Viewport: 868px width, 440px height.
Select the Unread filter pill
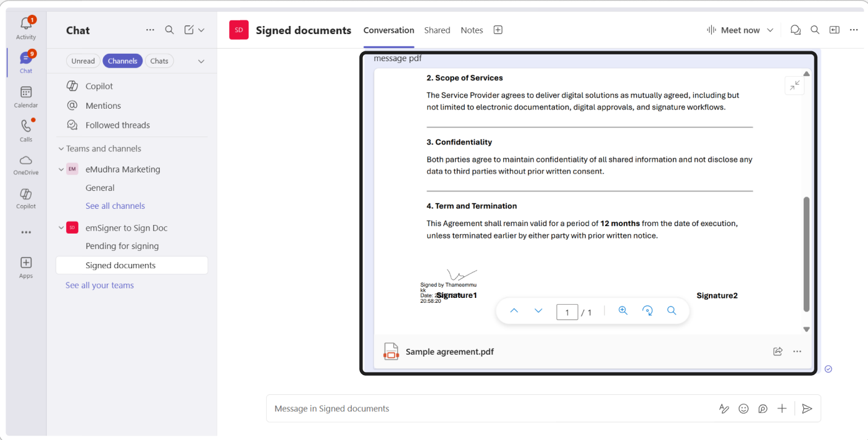tap(83, 61)
